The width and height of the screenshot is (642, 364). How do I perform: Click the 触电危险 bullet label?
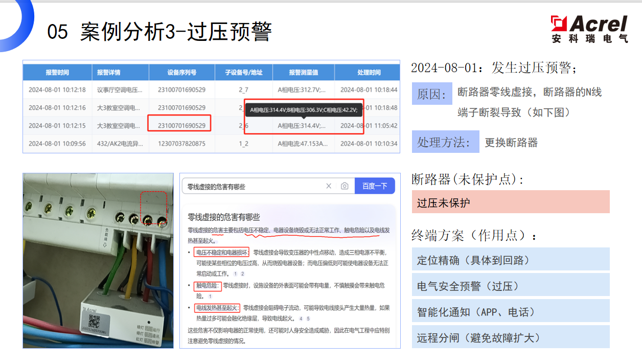click(x=208, y=285)
